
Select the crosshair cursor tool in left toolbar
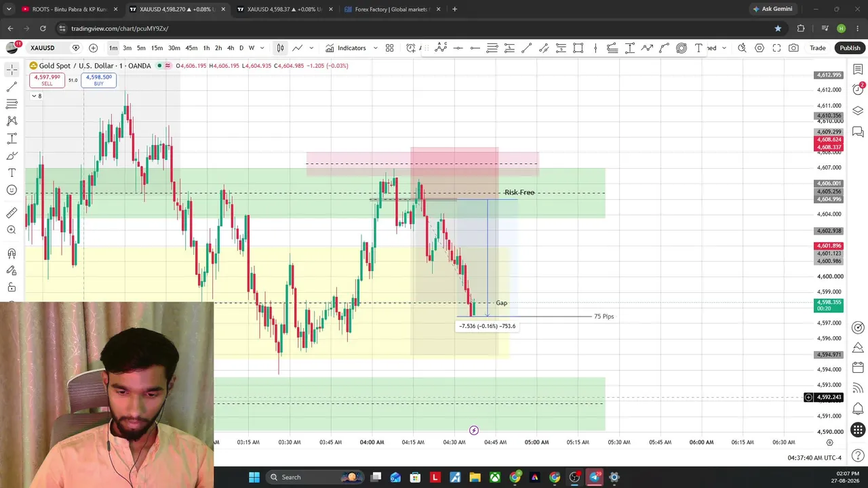pos(12,70)
